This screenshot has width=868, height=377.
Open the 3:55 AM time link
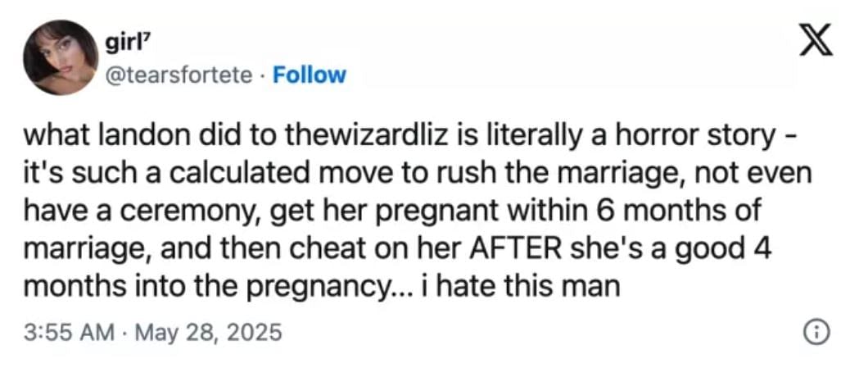[69, 334]
